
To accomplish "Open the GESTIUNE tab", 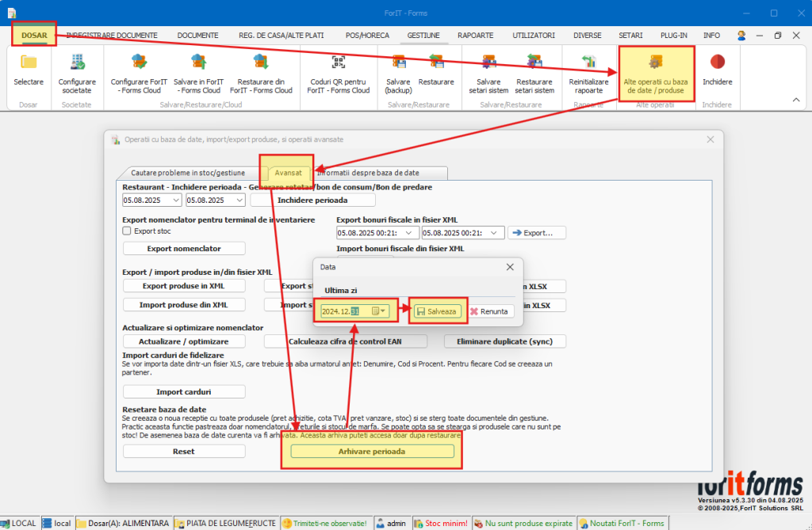I will 423,35.
